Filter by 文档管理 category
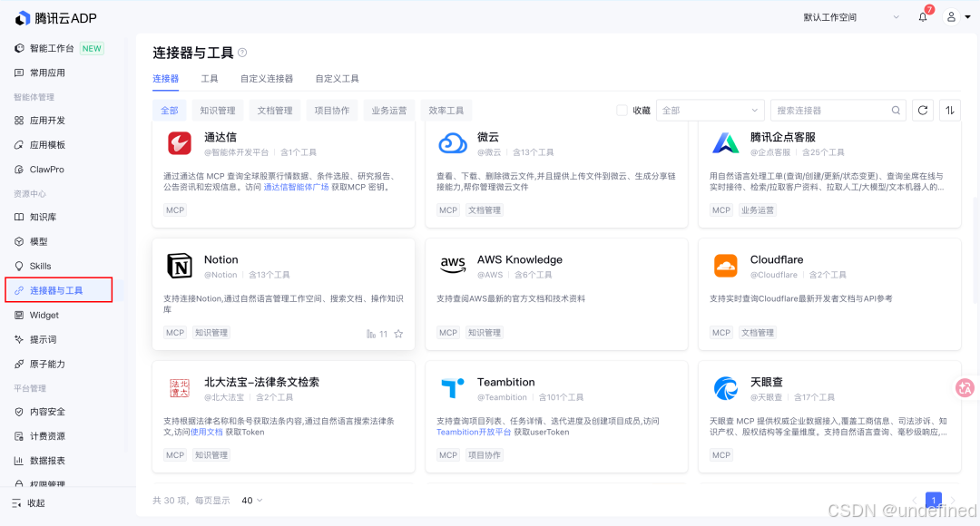 (275, 111)
